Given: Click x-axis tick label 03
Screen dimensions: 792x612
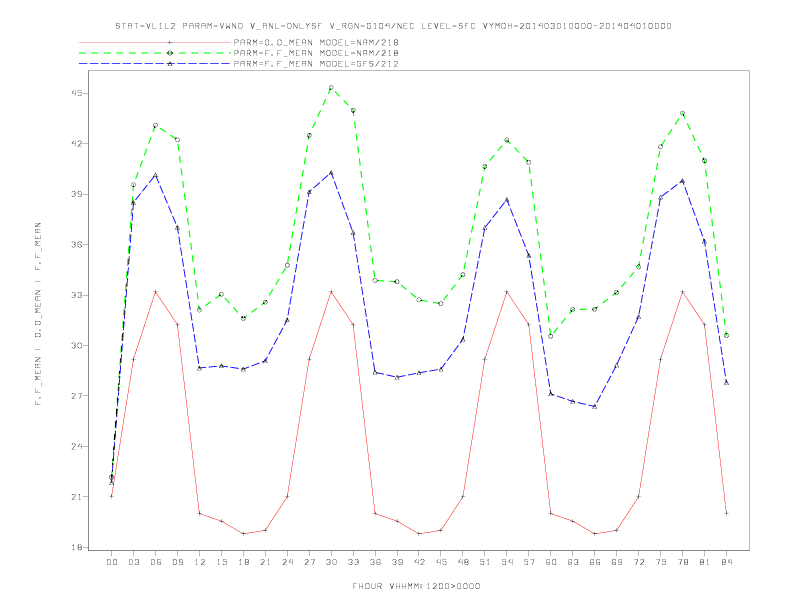Looking at the screenshot, I should [x=133, y=562].
